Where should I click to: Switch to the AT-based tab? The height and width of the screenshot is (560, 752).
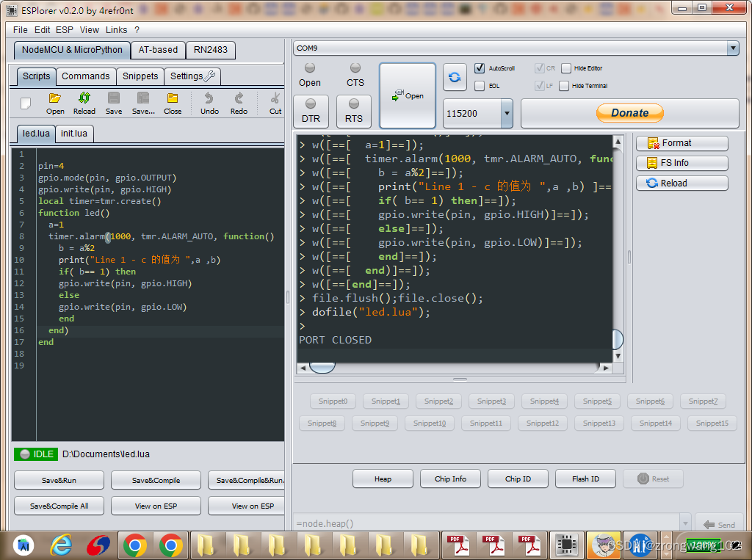[x=158, y=50]
